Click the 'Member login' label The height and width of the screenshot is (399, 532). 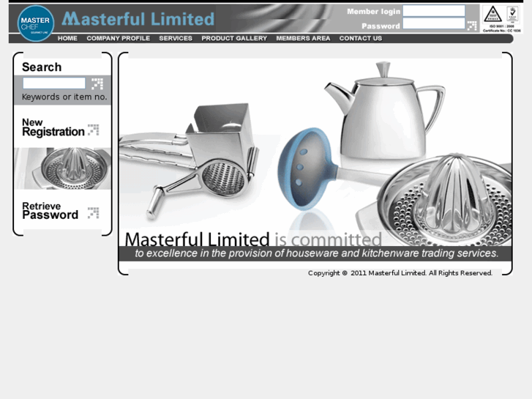(373, 12)
